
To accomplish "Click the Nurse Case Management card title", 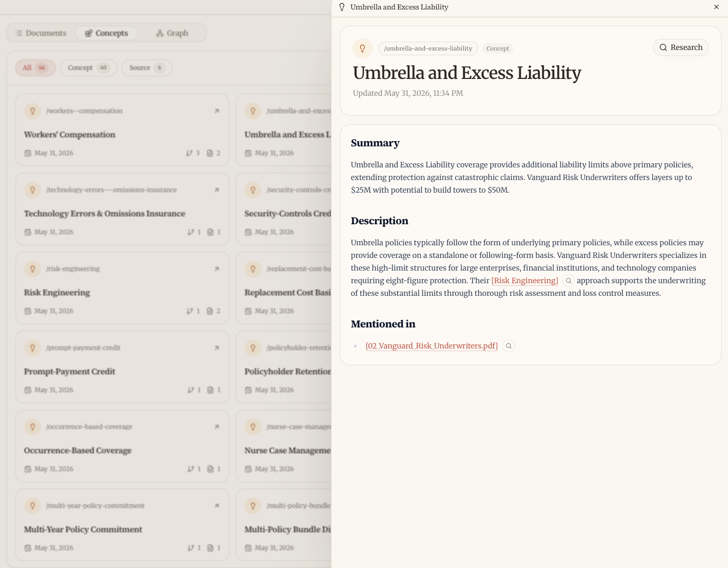I will 288,451.
